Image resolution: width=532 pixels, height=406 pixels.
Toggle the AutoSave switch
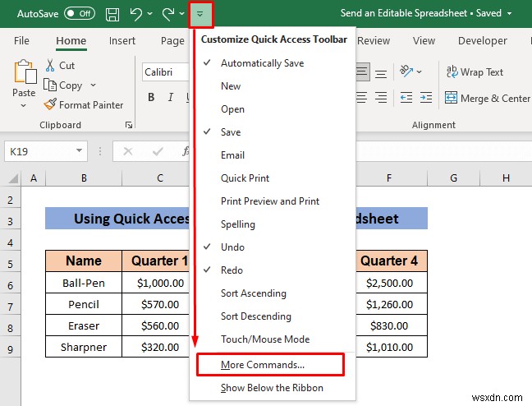80,14
